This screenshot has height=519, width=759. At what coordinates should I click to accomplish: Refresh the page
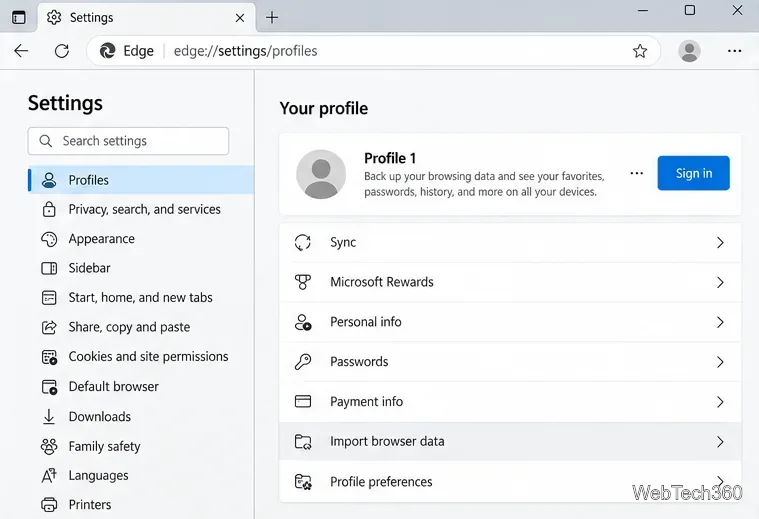point(62,51)
